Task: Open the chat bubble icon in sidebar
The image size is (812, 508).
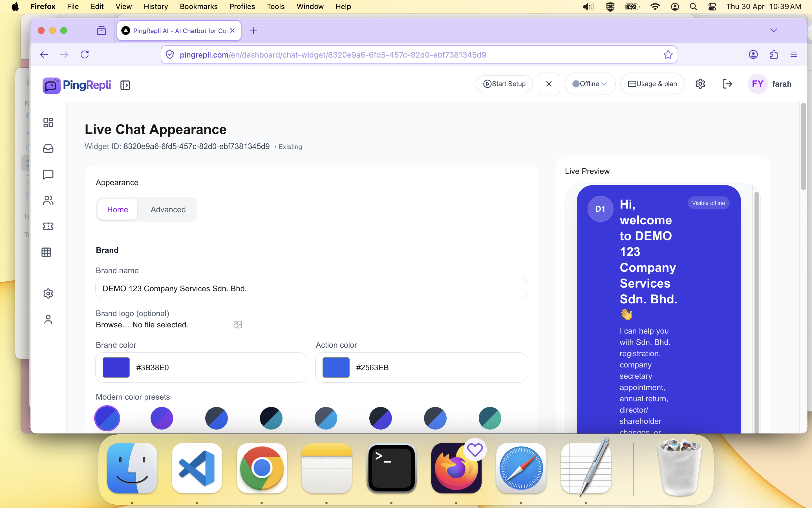Action: point(48,174)
